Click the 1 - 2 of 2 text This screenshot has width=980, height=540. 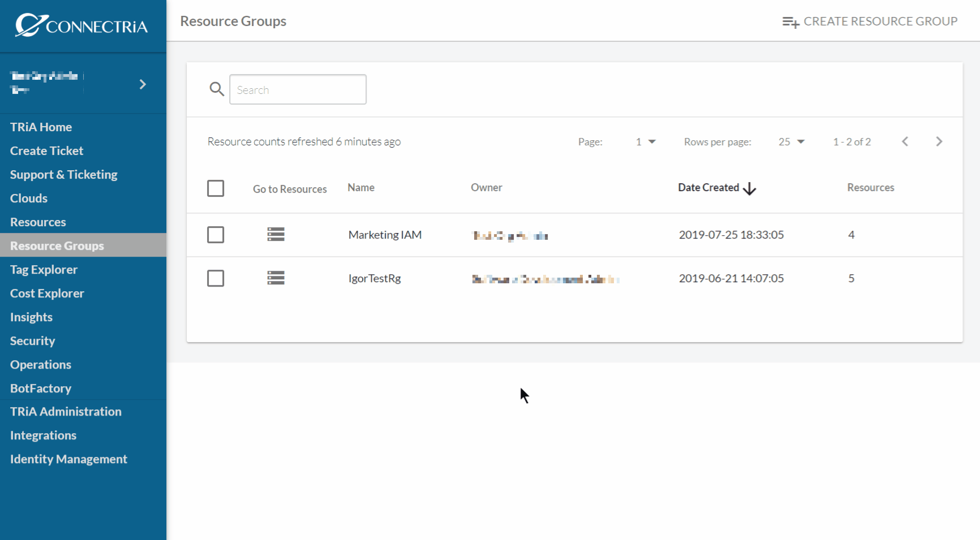point(852,142)
